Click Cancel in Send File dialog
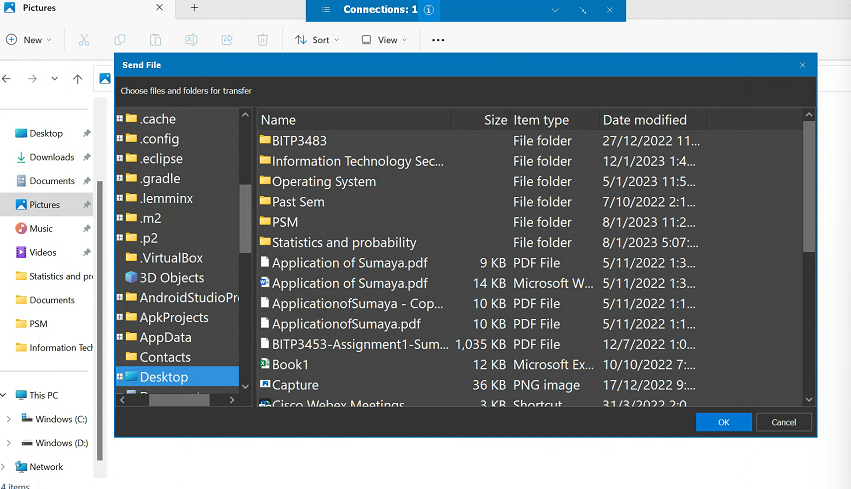The image size is (851, 489). coord(783,422)
